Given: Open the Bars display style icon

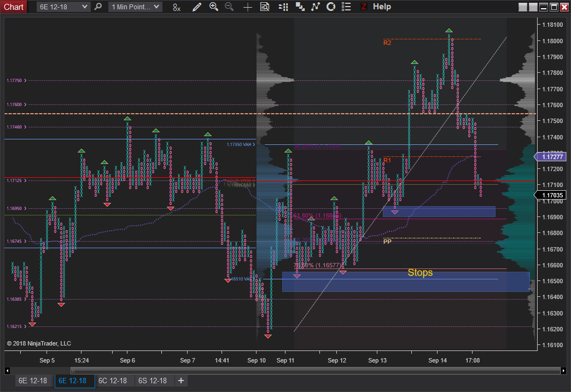Looking at the screenshot, I should click(x=177, y=7).
